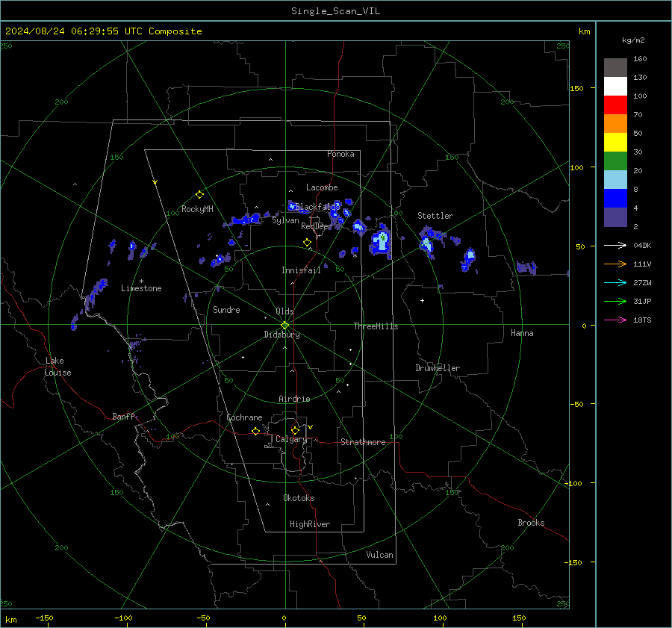Click the yellow diamond marker near RedDeer
The width and height of the screenshot is (672, 628).
tap(307, 243)
